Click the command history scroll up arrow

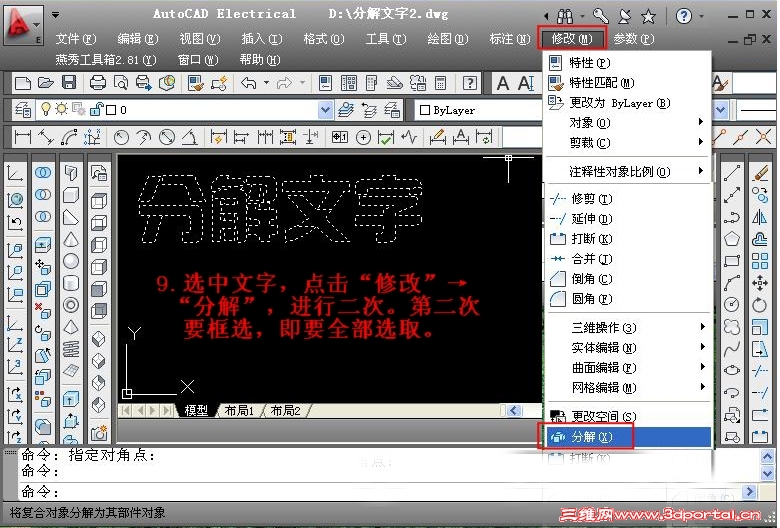pyautogui.click(x=767, y=455)
